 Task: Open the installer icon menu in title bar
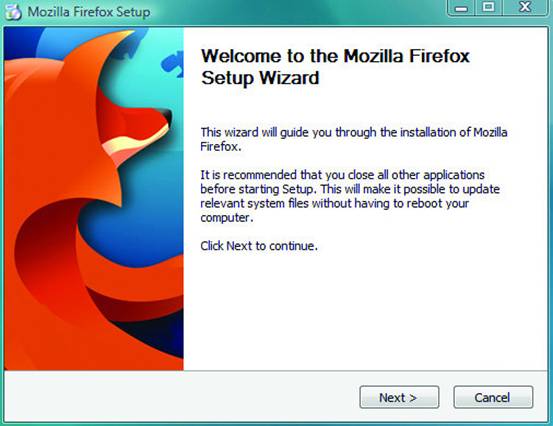coord(13,11)
